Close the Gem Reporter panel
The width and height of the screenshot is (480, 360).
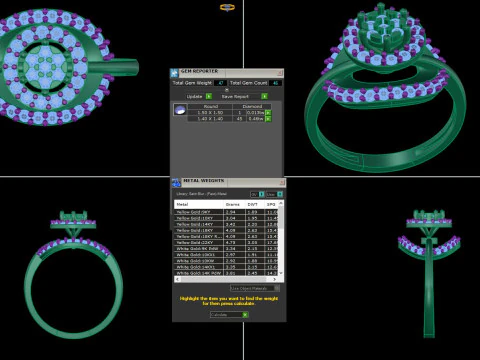[280, 72]
